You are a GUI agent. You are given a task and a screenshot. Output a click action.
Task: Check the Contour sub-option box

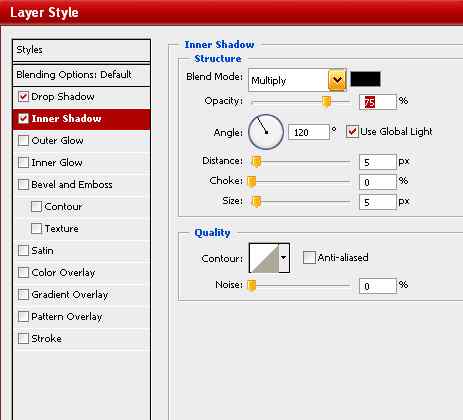(x=36, y=207)
